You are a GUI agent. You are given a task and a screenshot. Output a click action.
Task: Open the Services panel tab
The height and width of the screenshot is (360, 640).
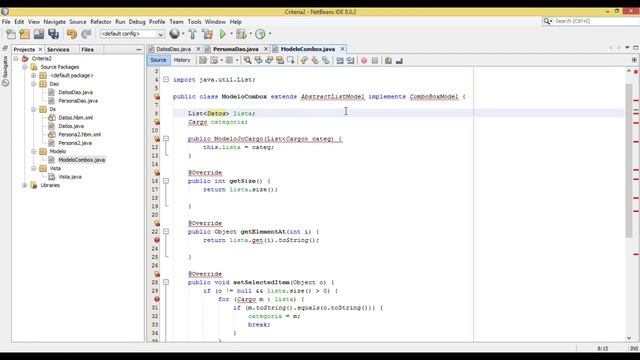(x=58, y=49)
